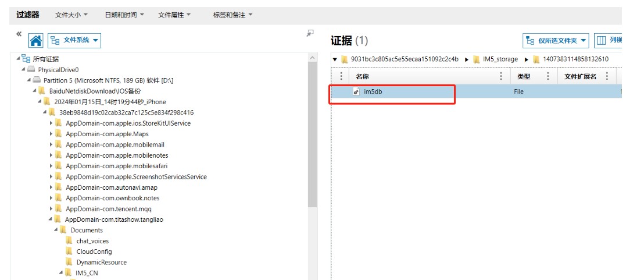Click the PhysicalDrive0 drive icon
Image resolution: width=644 pixels, height=280 pixels.
[31, 69]
